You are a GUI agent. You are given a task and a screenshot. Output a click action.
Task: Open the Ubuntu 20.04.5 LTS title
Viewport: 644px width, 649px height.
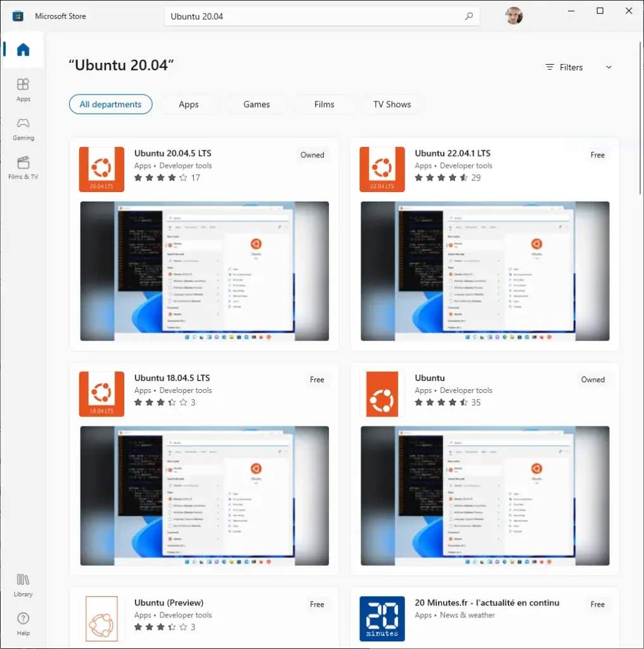[x=172, y=153]
